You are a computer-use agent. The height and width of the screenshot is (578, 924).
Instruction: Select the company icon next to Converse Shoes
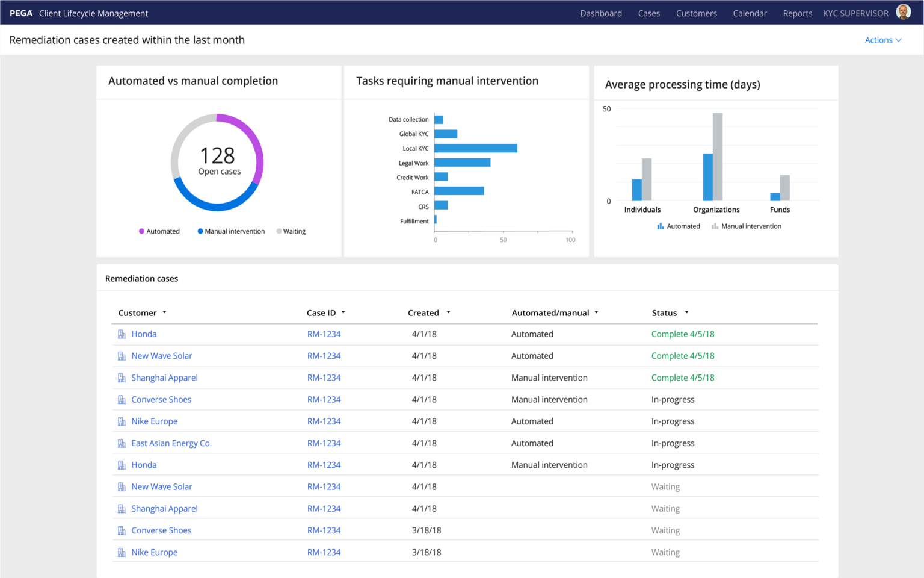pyautogui.click(x=121, y=399)
